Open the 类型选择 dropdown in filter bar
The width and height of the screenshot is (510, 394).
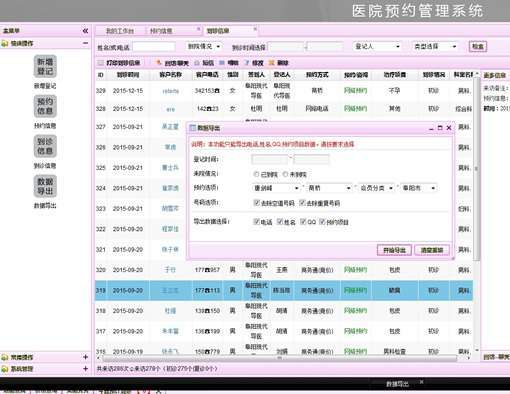tap(435, 46)
